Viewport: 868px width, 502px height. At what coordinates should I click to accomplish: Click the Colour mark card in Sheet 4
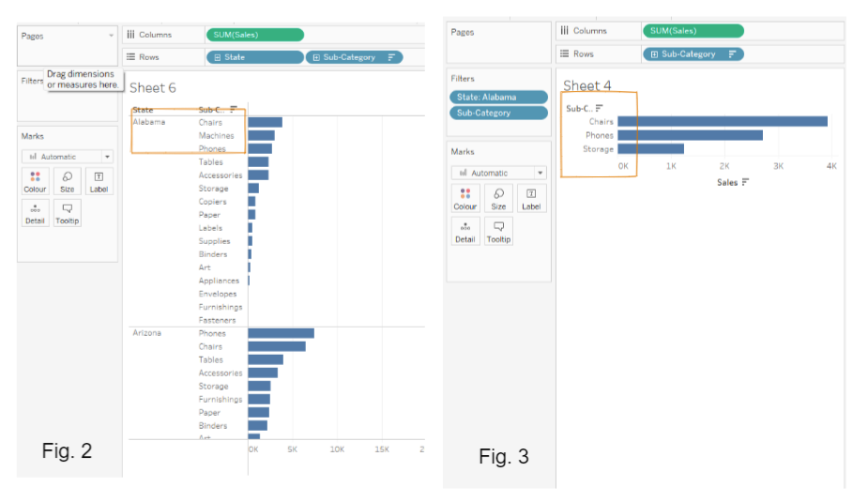pyautogui.click(x=465, y=198)
